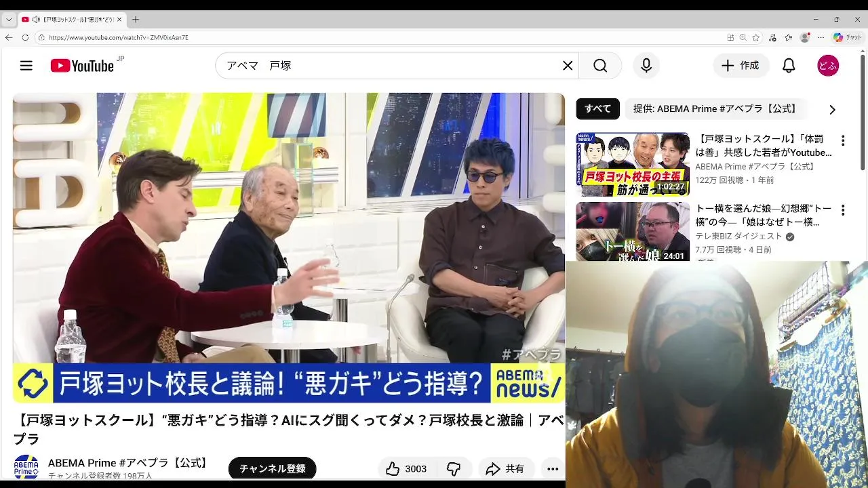Open the browser profile avatar

coord(805,37)
